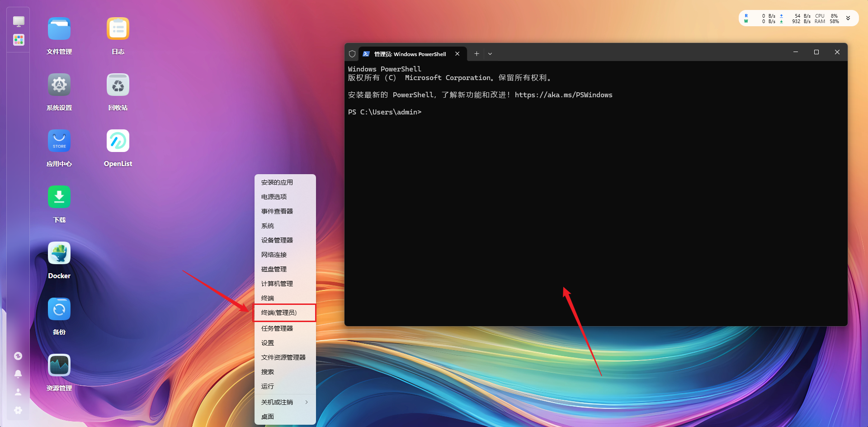Click the shield icon in the PowerShell title bar
The width and height of the screenshot is (868, 427).
tap(352, 54)
